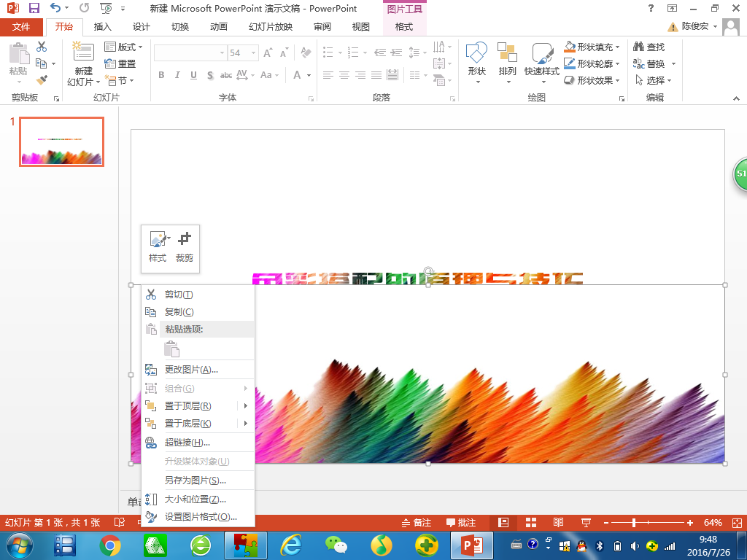Click New Slide (新建幻灯片) icon

coord(83,52)
